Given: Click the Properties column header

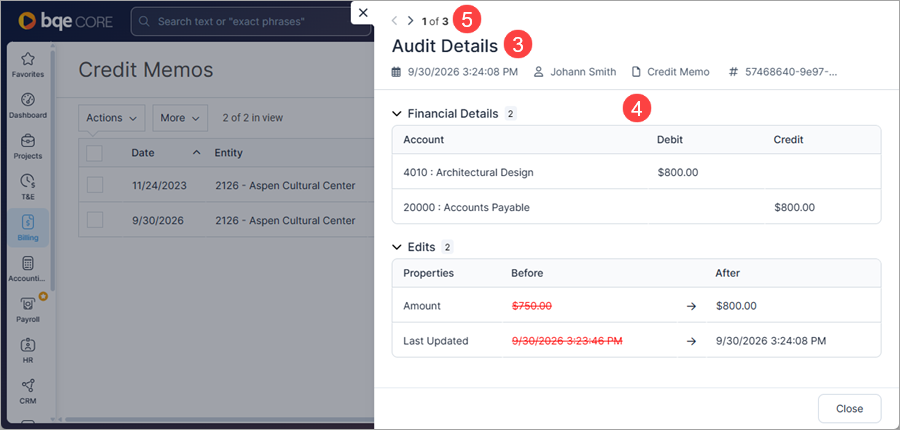Looking at the screenshot, I should tap(428, 273).
